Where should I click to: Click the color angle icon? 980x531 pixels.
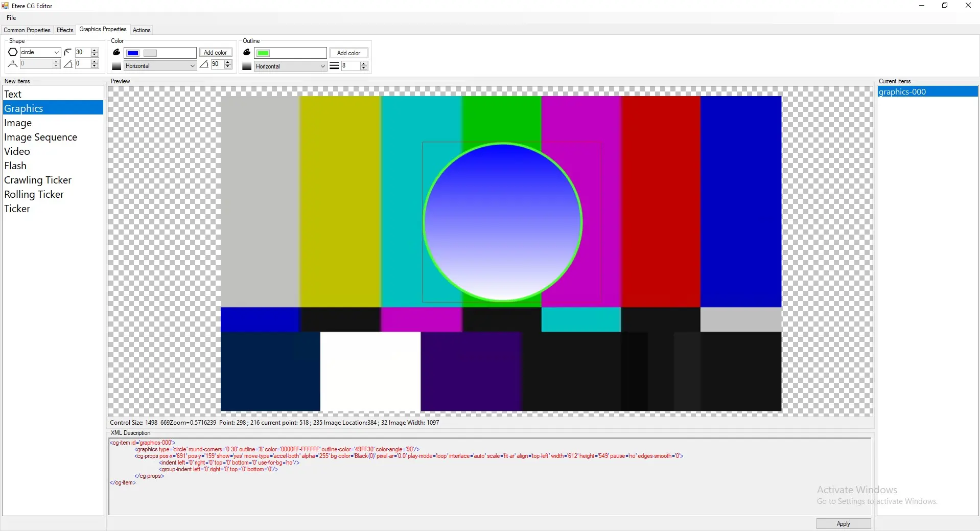point(204,64)
